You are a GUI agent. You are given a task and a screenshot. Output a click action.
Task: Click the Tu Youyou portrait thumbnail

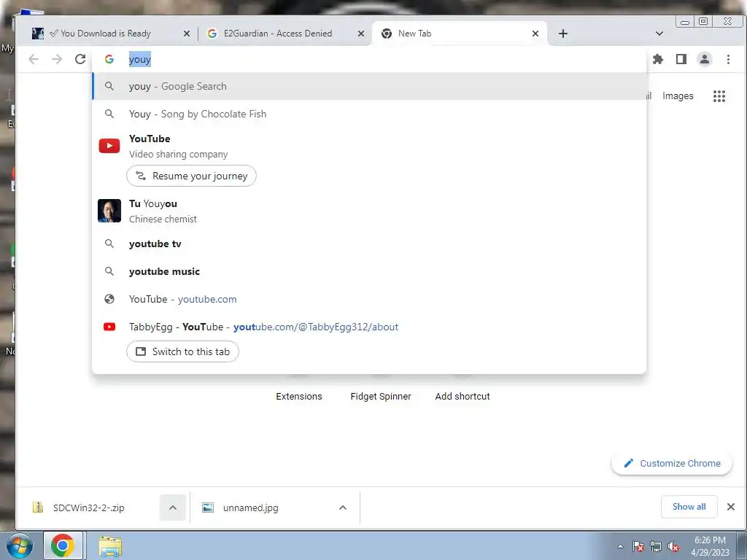(x=109, y=211)
